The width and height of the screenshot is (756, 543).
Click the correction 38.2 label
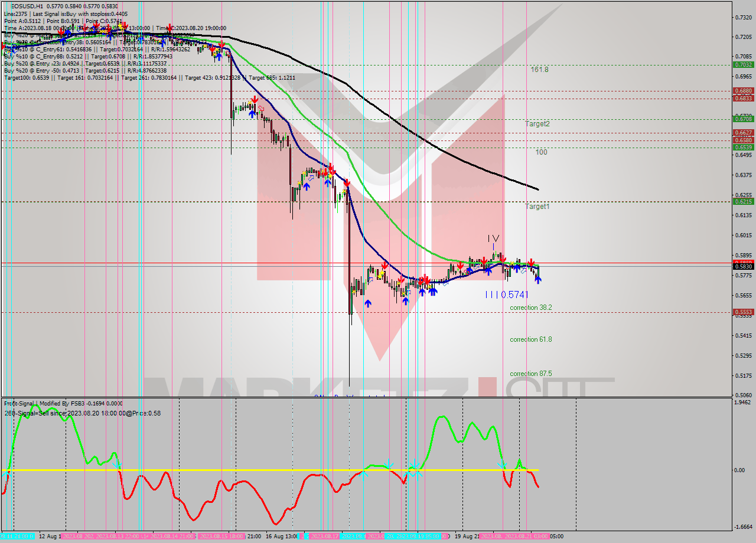531,308
